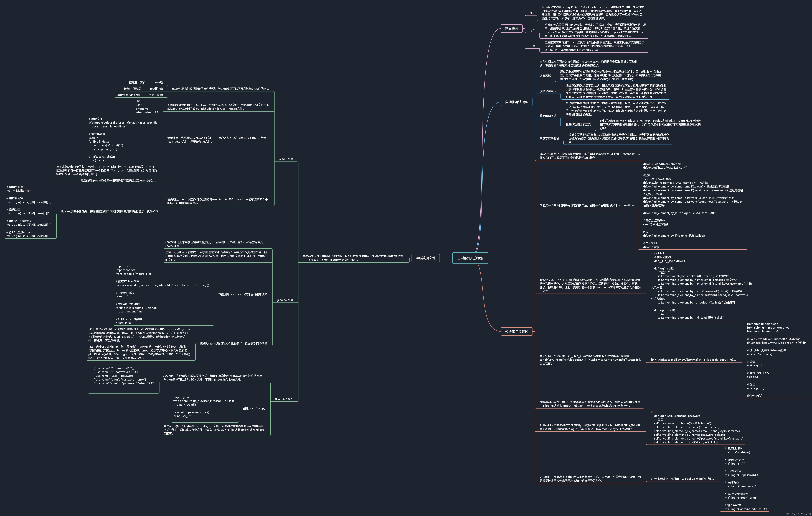Click the admin:admin123 line in txt sample

tap(147, 113)
